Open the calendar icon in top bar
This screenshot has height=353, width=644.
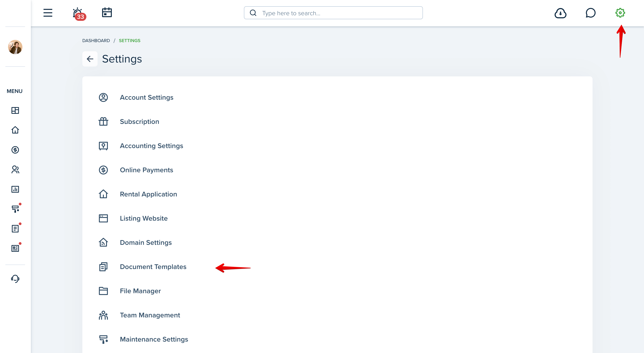click(107, 13)
